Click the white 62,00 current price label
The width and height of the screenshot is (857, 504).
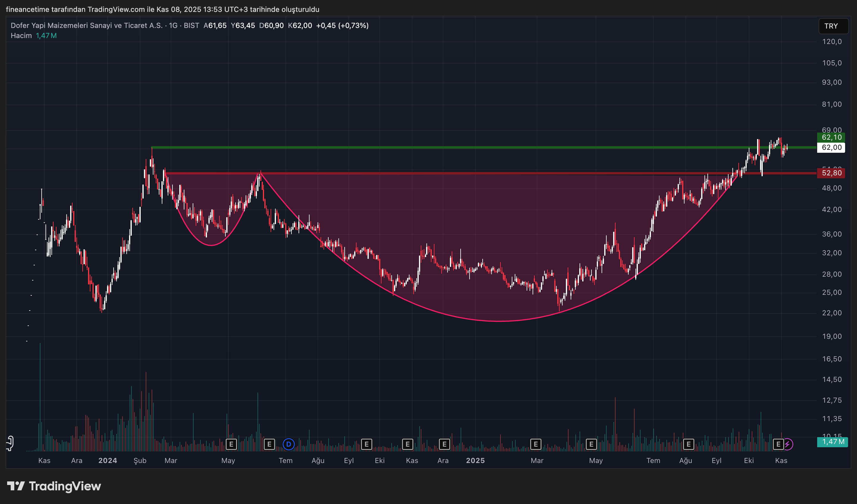[831, 147]
